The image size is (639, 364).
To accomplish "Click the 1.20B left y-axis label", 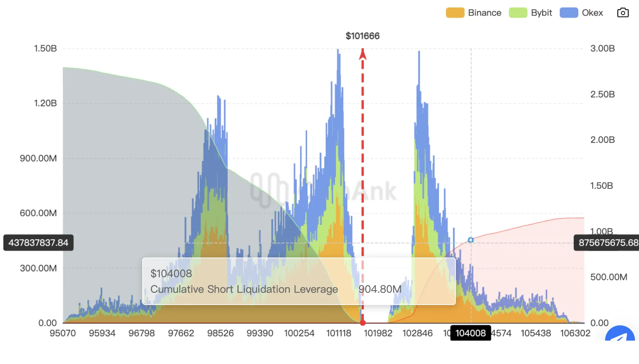I will 45,103.
